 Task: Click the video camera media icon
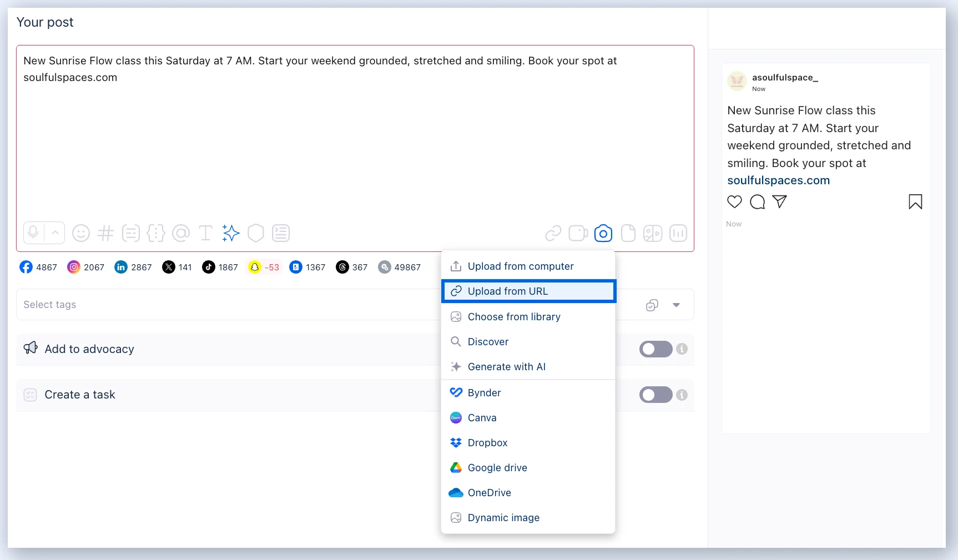[578, 234]
